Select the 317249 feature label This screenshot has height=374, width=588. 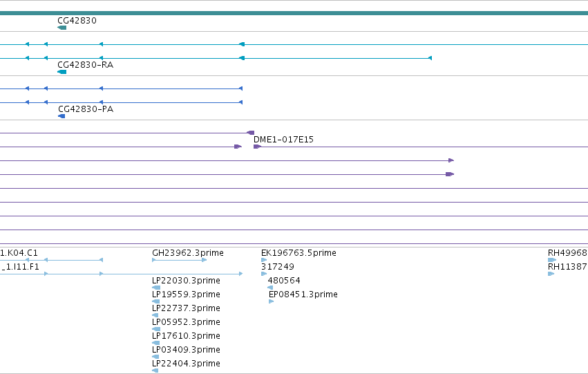(278, 267)
